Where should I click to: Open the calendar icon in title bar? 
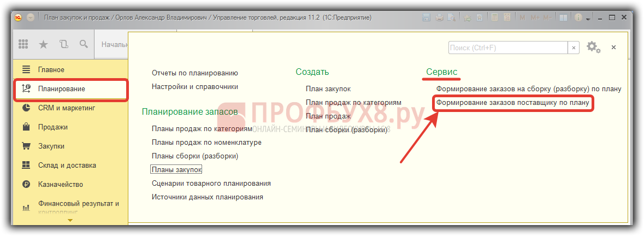[507, 18]
